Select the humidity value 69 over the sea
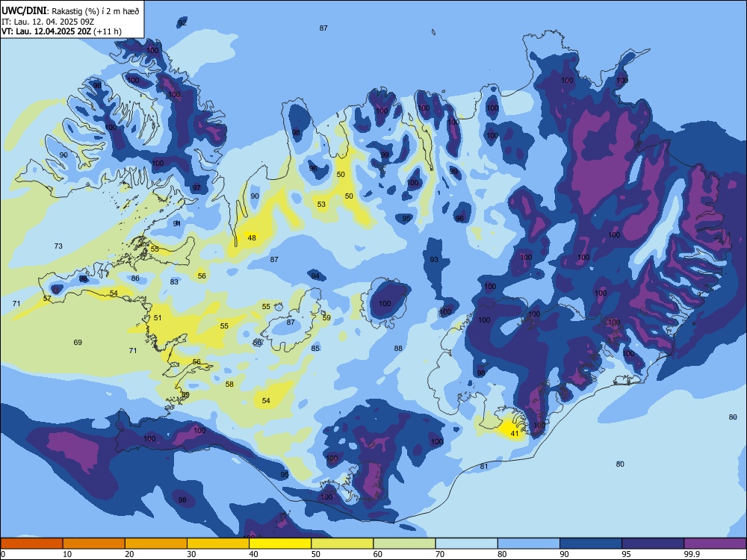747x560 pixels. pyautogui.click(x=78, y=343)
